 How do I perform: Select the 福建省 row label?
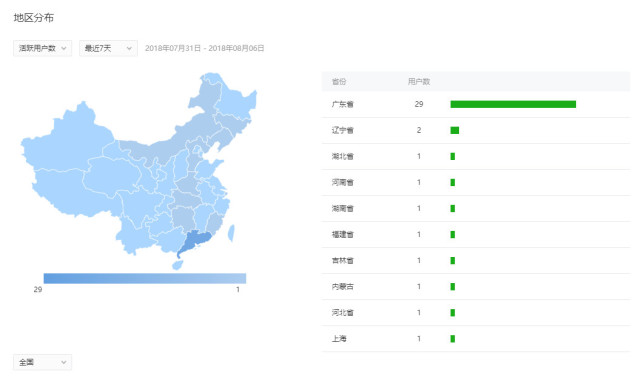point(343,234)
